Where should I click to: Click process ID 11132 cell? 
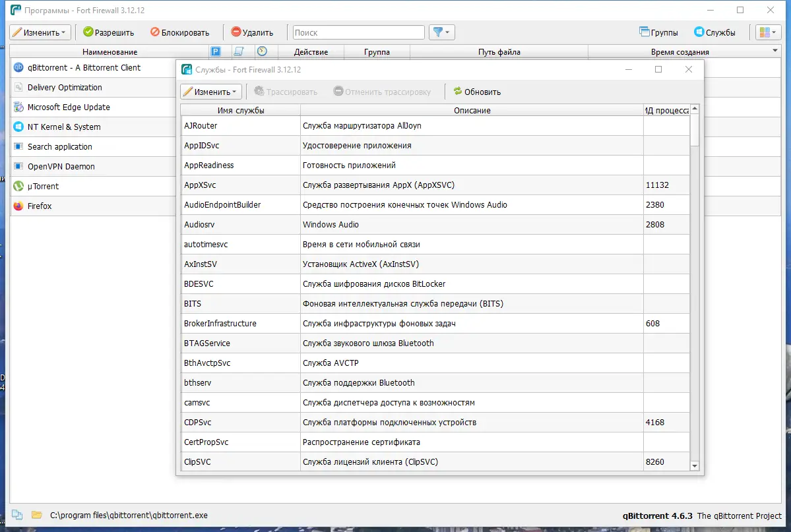pos(666,185)
